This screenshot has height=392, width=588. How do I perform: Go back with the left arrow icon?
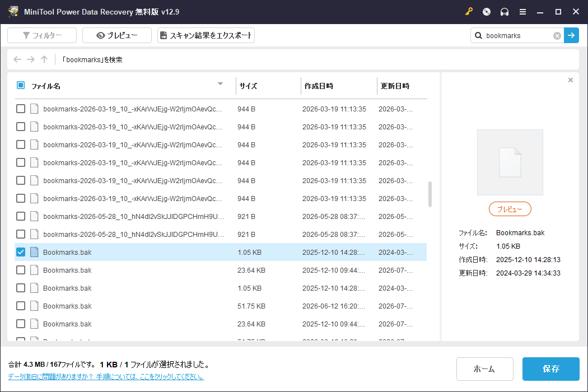point(17,59)
